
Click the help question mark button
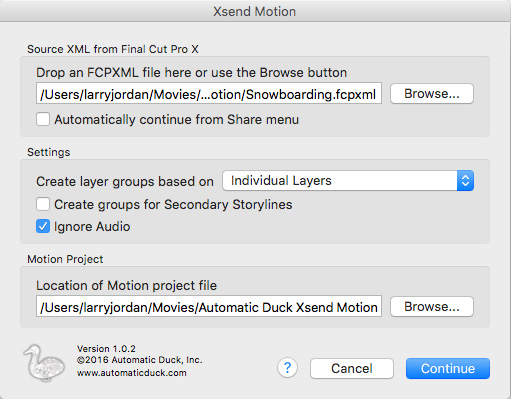(x=287, y=368)
